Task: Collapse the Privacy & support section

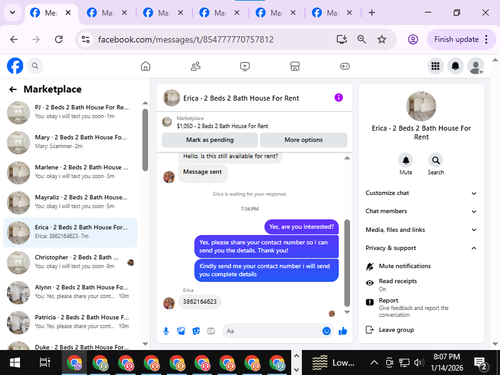Action: (421, 248)
